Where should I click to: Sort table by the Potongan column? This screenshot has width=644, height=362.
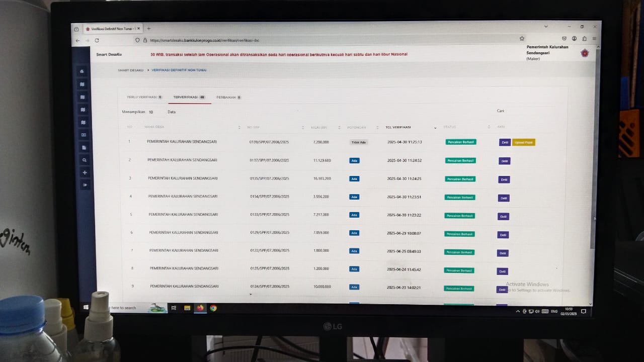click(x=362, y=127)
